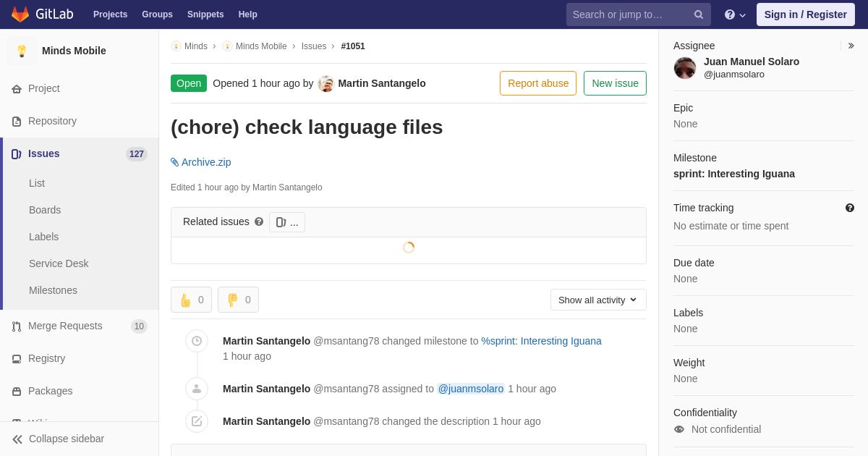Click the assignment user icon in activity

[197, 389]
